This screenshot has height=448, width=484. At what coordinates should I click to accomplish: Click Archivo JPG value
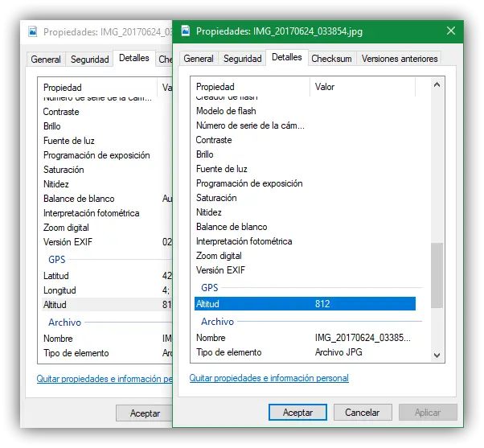pos(338,352)
